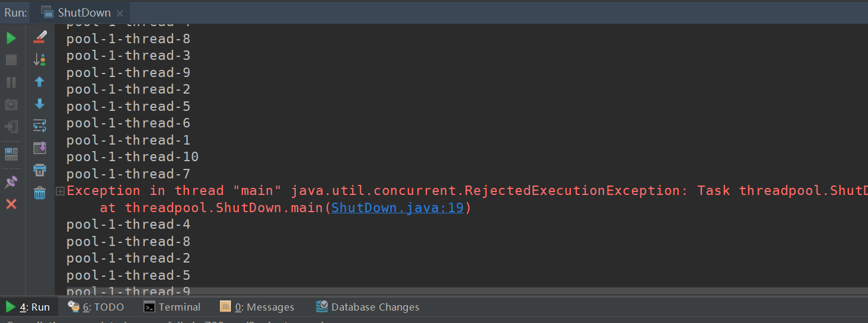Print console output via printer icon
The width and height of the screenshot is (868, 323).
click(x=40, y=171)
